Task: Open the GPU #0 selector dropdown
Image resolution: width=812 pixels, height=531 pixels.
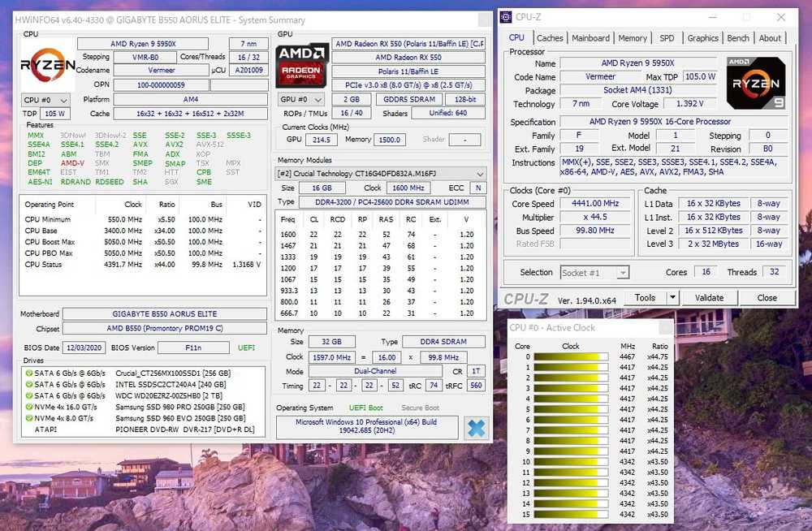Action: tap(301, 100)
